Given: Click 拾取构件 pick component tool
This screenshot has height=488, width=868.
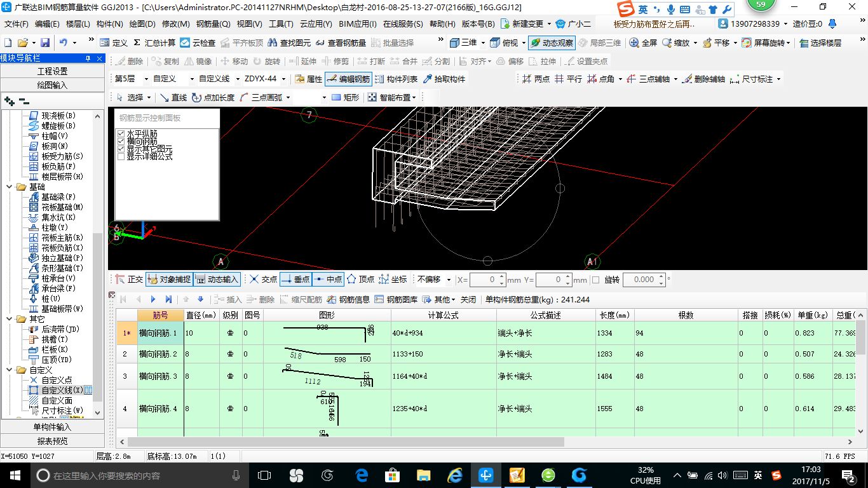Looking at the screenshot, I should coord(444,79).
